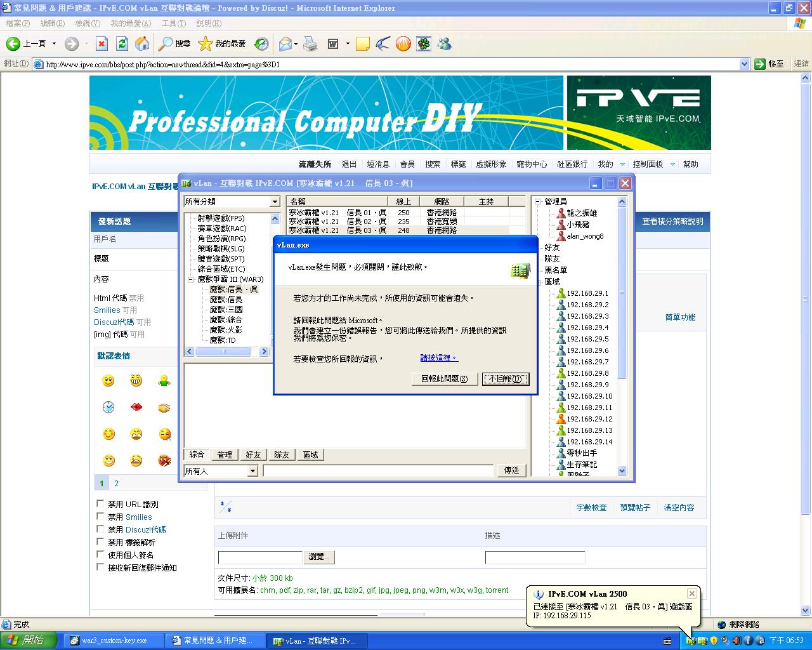Click the IE page vertical scrollbar
The height and width of the screenshot is (650, 812).
[x=806, y=343]
